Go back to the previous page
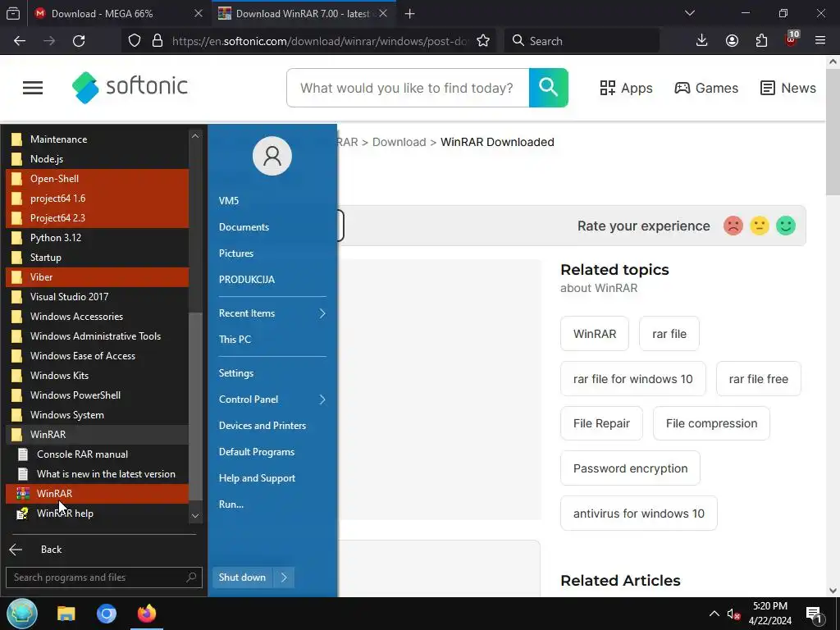 coord(20,41)
